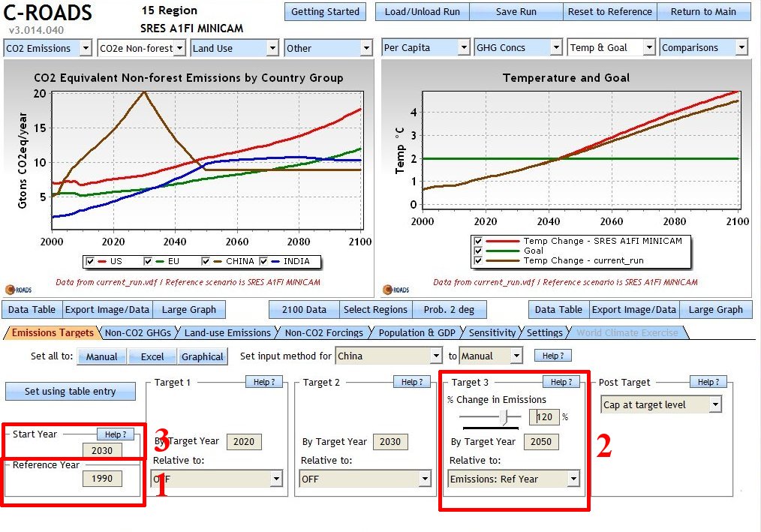
Task: Open Data Table for the temperature graph
Action: tap(558, 310)
